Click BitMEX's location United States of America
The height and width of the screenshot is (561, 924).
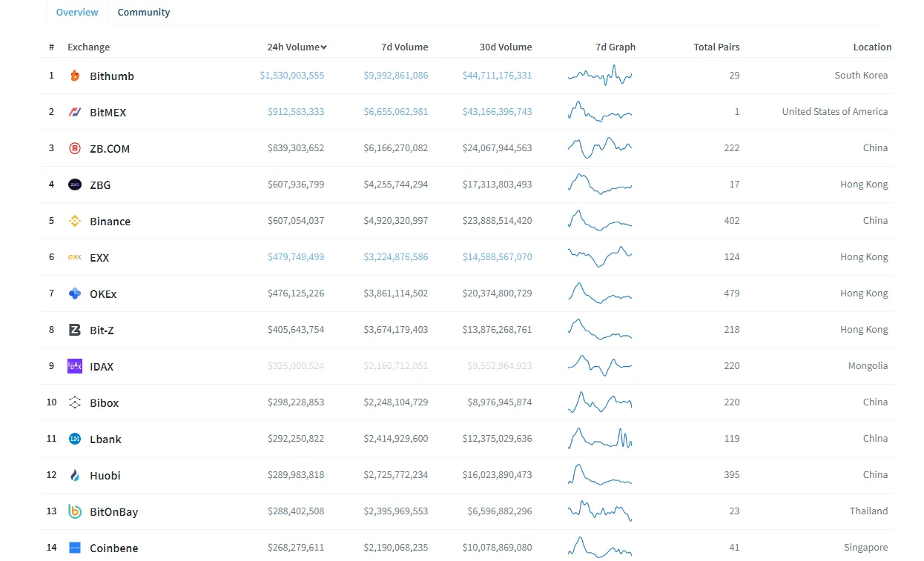pyautogui.click(x=835, y=111)
